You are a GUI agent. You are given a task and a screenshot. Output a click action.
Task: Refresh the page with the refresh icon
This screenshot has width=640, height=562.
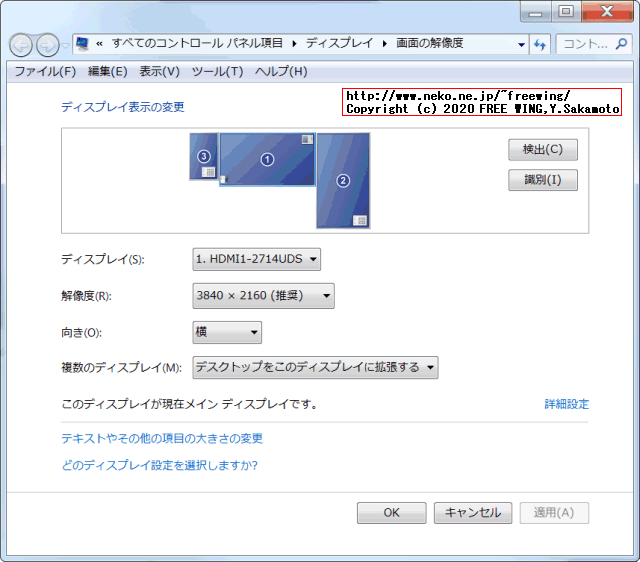point(540,44)
